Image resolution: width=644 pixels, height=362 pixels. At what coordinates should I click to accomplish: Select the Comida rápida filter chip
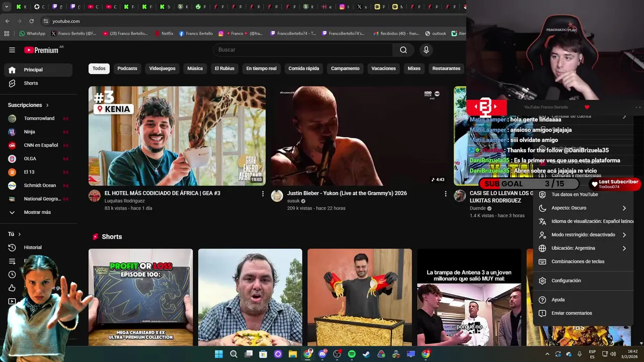(x=304, y=68)
